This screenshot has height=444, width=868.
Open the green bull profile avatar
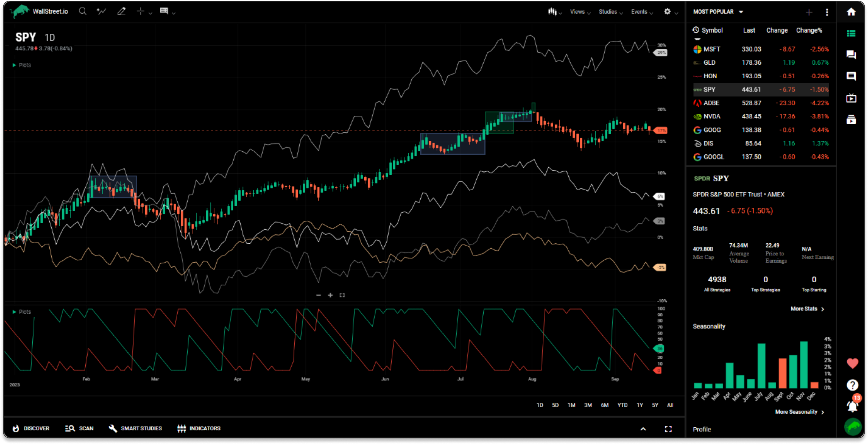point(853,427)
